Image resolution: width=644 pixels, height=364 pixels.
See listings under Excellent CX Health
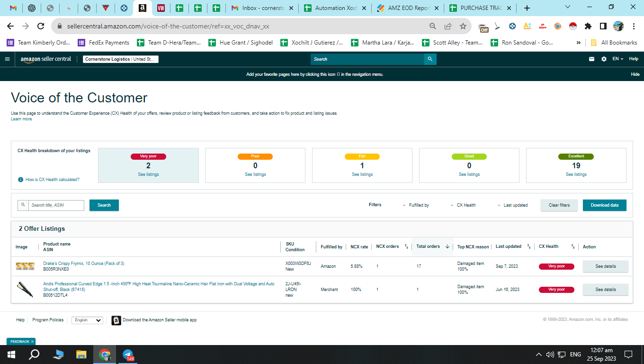(576, 174)
